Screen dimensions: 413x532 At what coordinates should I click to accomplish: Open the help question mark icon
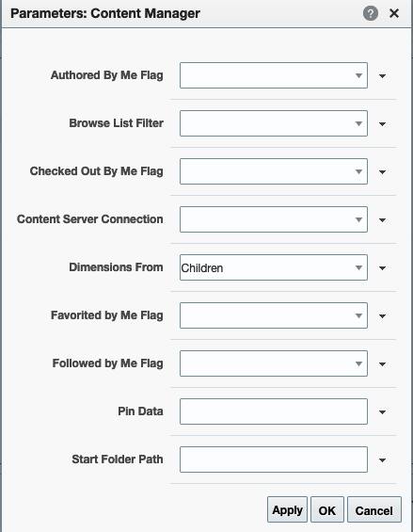point(371,13)
